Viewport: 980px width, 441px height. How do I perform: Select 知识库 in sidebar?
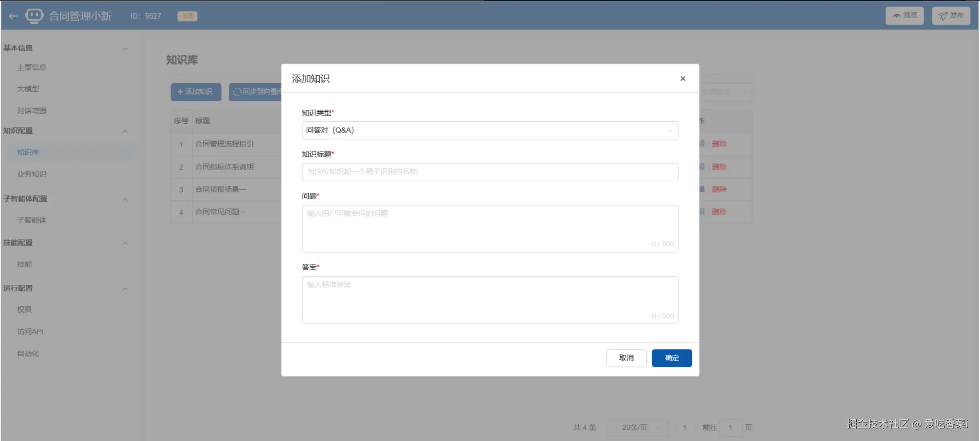click(28, 152)
